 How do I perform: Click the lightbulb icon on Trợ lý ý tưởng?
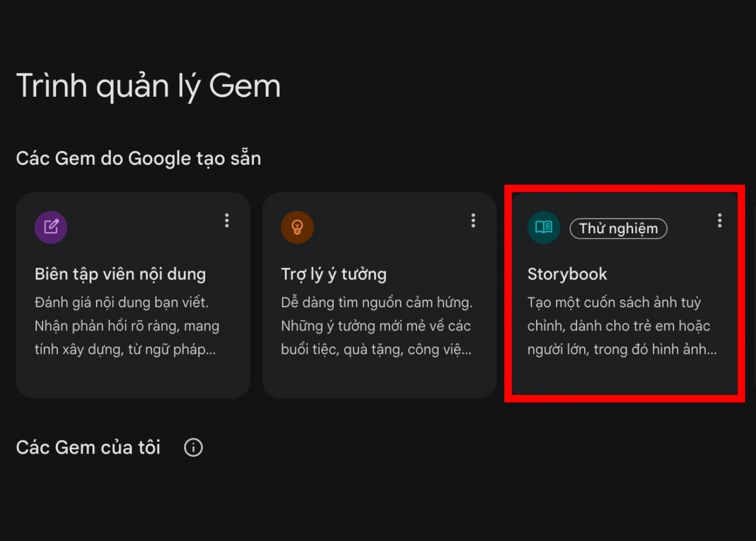[x=298, y=227]
